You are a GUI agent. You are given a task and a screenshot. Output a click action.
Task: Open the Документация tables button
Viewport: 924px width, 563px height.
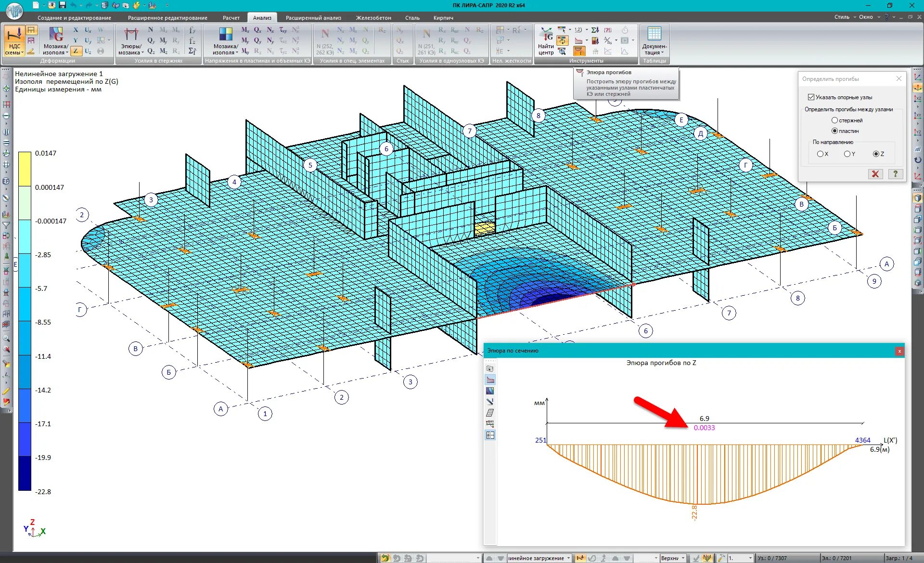pyautogui.click(x=654, y=41)
